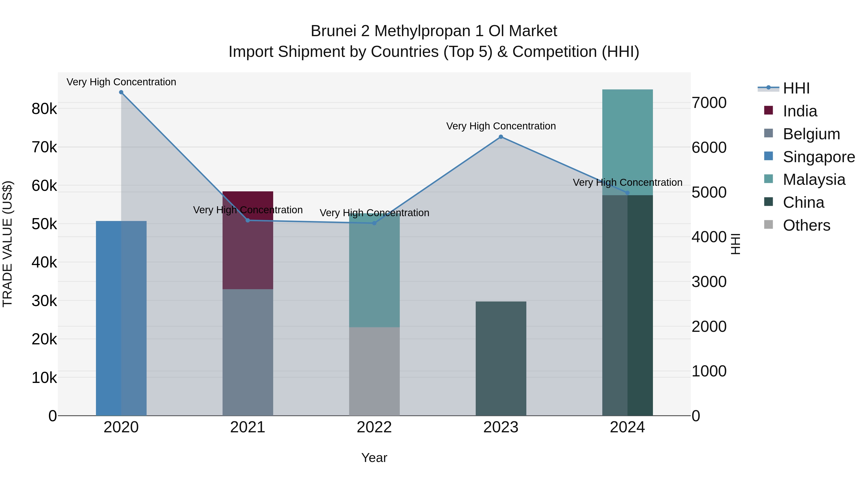The image size is (868, 488).
Task: Click the HHI line marker icon in legend
Action: coord(769,88)
